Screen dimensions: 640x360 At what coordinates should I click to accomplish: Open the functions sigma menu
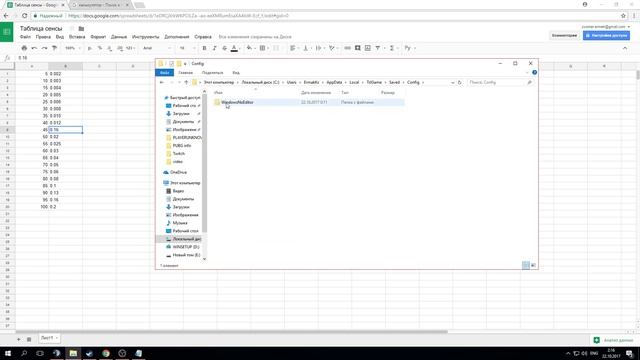click(393, 48)
